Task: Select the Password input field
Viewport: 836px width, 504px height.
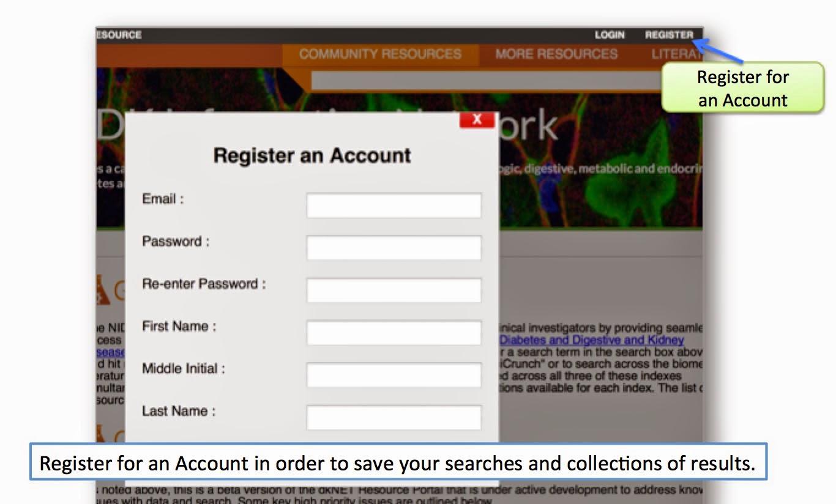Action: tap(394, 248)
